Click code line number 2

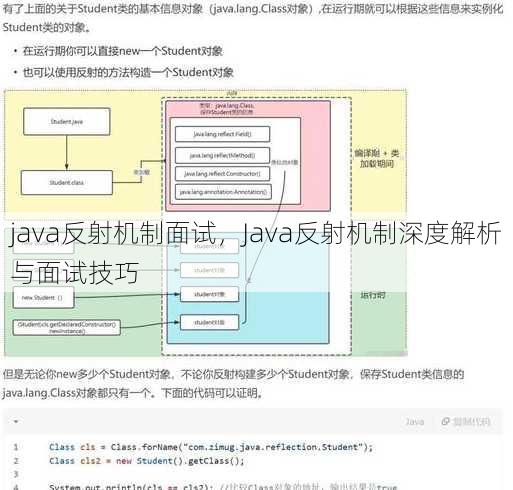16,461
